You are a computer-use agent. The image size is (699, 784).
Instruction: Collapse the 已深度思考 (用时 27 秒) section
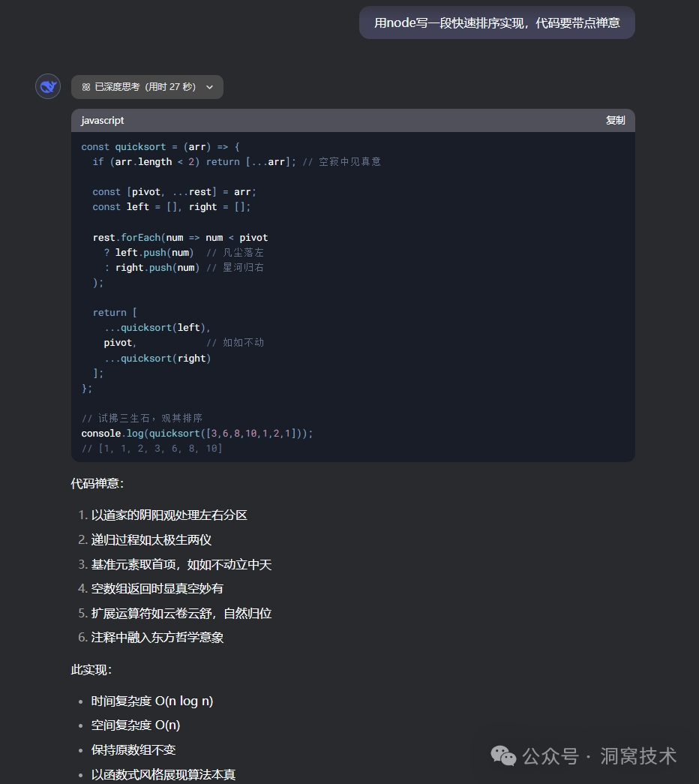pyautogui.click(x=147, y=87)
